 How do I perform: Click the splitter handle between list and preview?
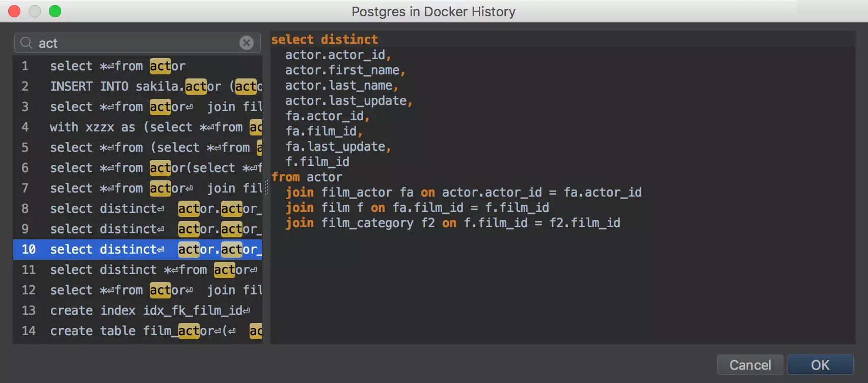point(266,188)
